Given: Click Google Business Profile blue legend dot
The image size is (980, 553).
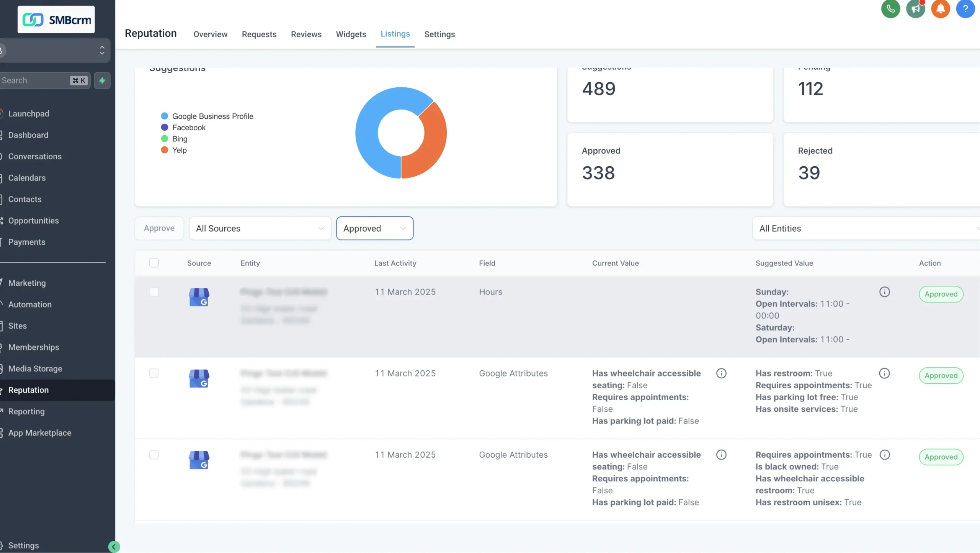Looking at the screenshot, I should click(x=165, y=116).
